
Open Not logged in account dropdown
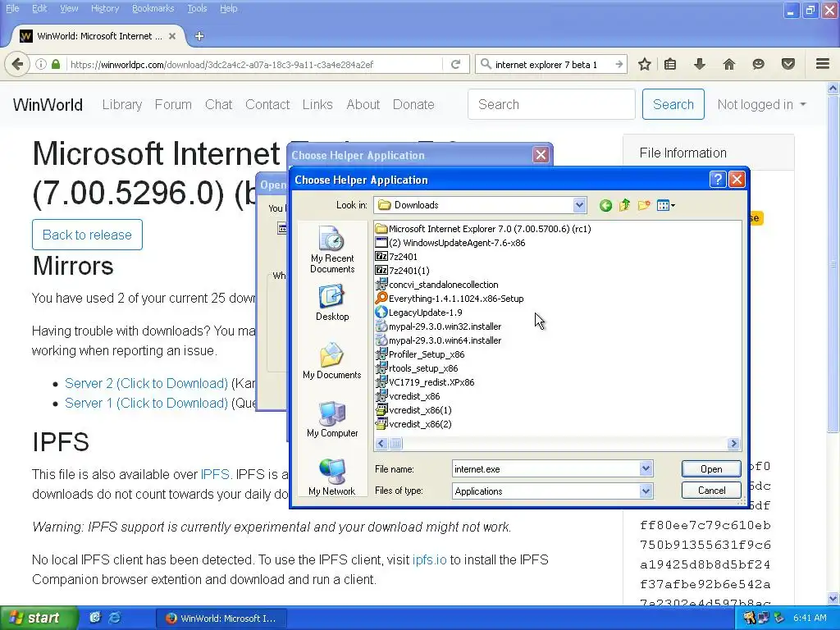[x=761, y=104]
